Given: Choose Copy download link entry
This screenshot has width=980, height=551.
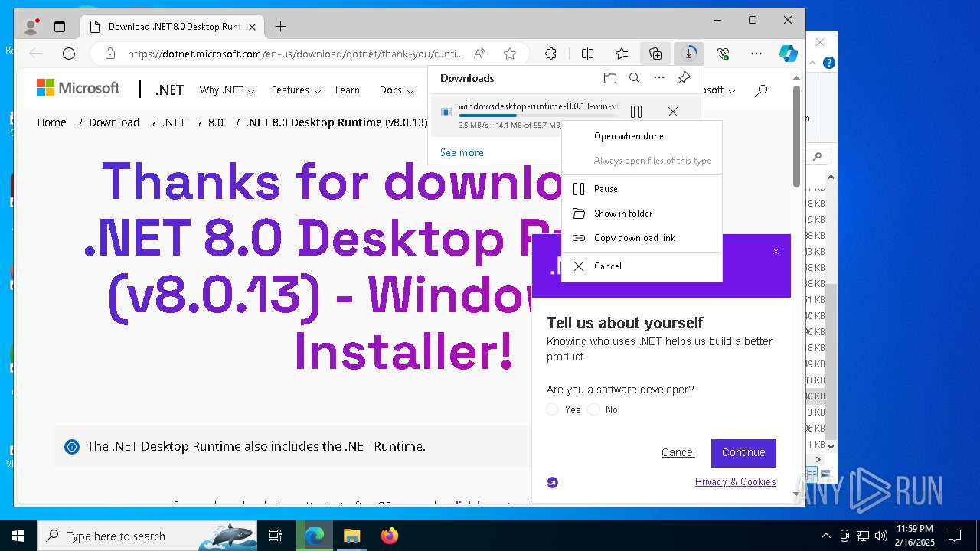Looking at the screenshot, I should click(642, 238).
